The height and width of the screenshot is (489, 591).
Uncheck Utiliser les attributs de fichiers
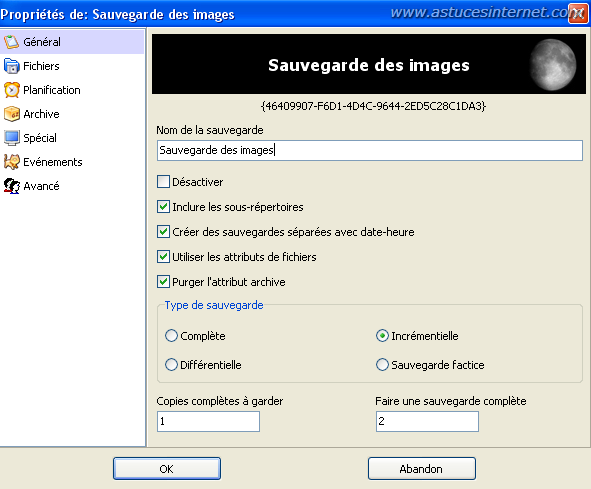click(x=163, y=257)
